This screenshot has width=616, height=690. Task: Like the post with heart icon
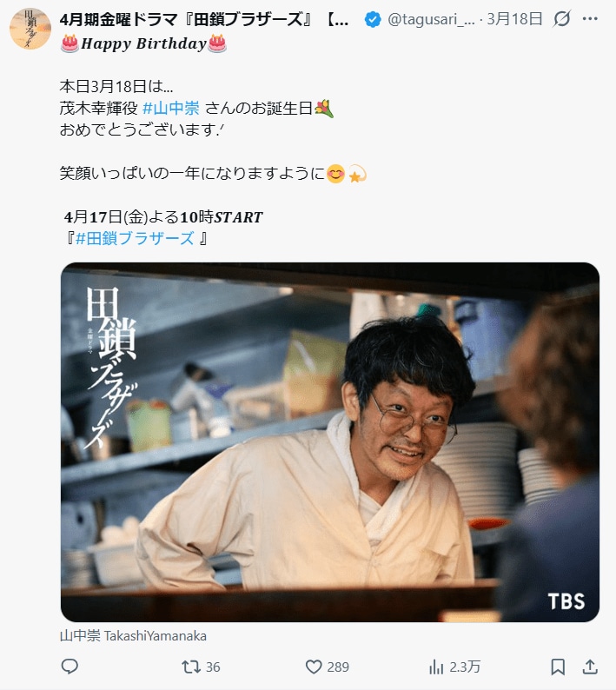point(314,667)
